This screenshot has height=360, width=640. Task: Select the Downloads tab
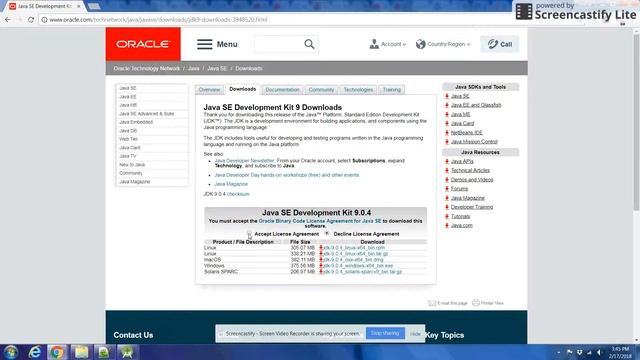pyautogui.click(x=242, y=89)
